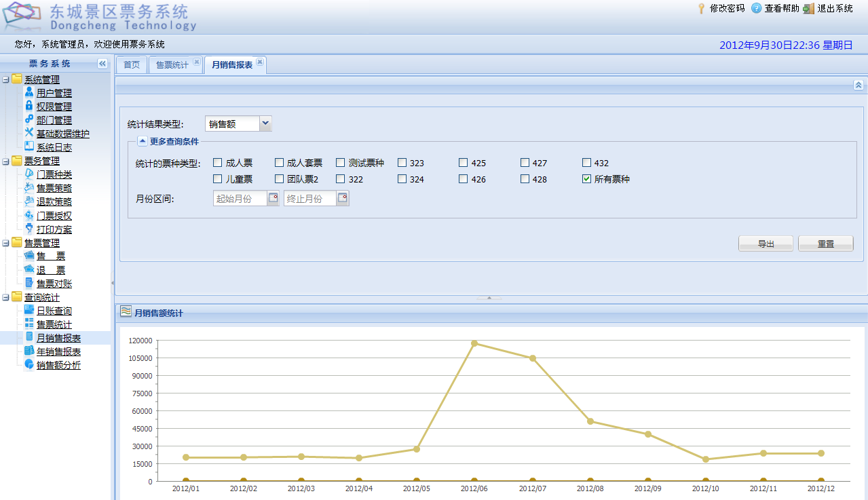Tick the 425 ticket type checkbox
Image resolution: width=868 pixels, height=500 pixels.
pyautogui.click(x=464, y=163)
